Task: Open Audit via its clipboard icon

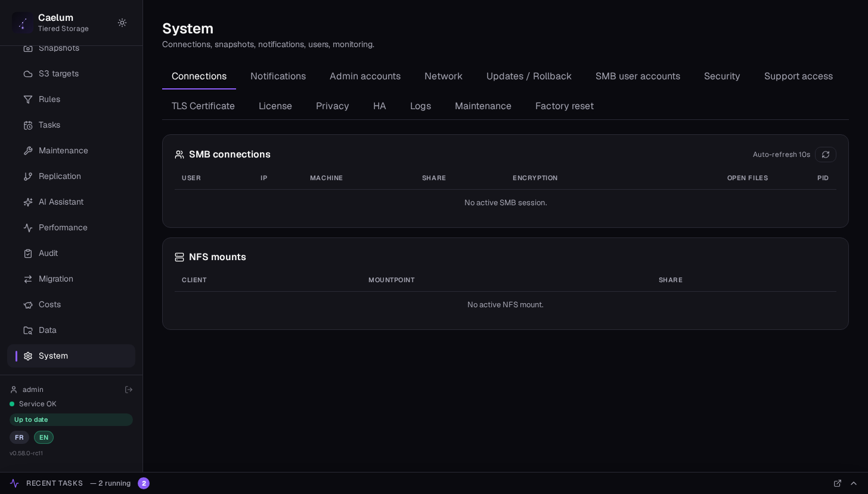Action: pos(28,254)
